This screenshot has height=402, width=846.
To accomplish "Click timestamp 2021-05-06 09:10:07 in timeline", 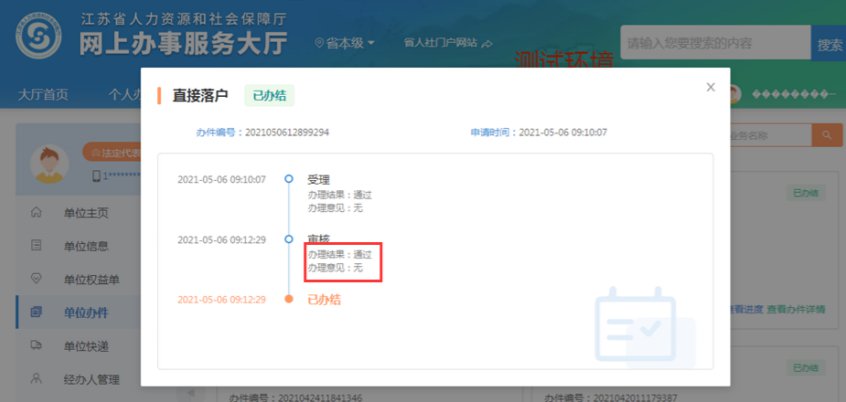I will click(221, 179).
